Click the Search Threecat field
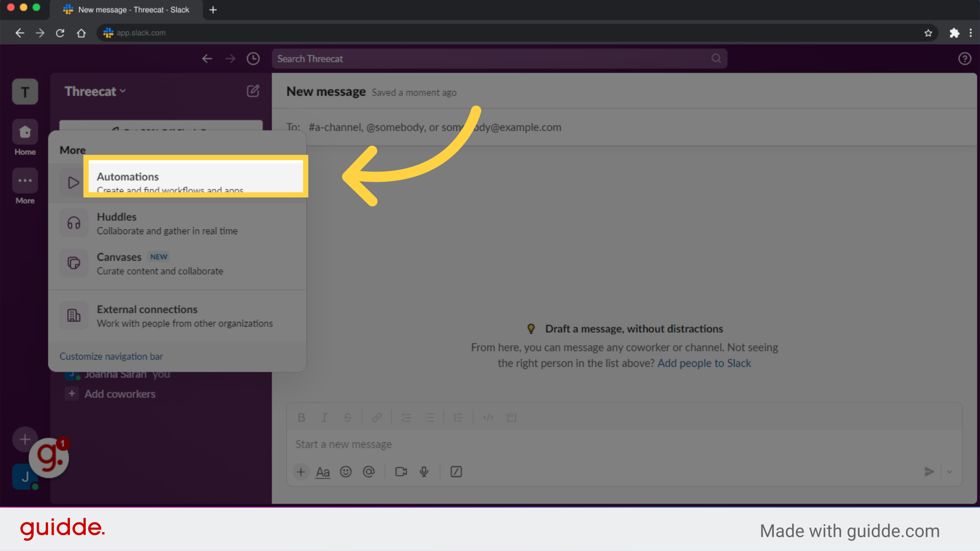 [499, 59]
